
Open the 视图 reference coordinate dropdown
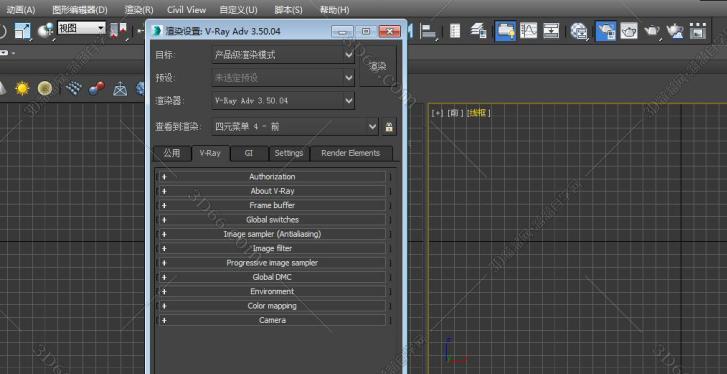(x=82, y=28)
